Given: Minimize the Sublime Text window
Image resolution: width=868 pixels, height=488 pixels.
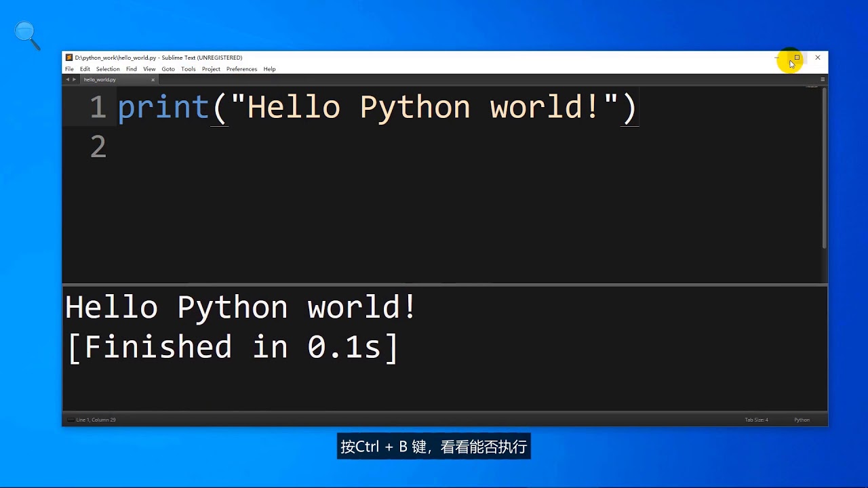Looking at the screenshot, I should click(x=777, y=58).
